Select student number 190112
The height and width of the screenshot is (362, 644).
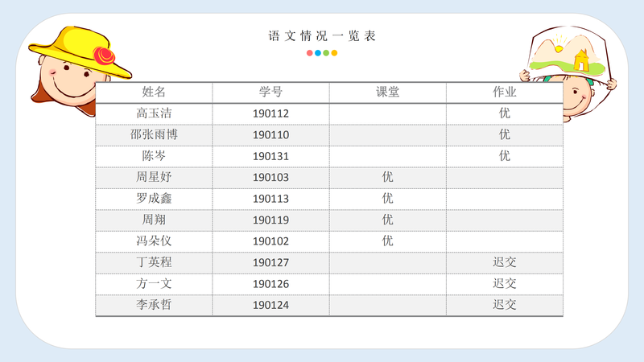click(x=270, y=113)
